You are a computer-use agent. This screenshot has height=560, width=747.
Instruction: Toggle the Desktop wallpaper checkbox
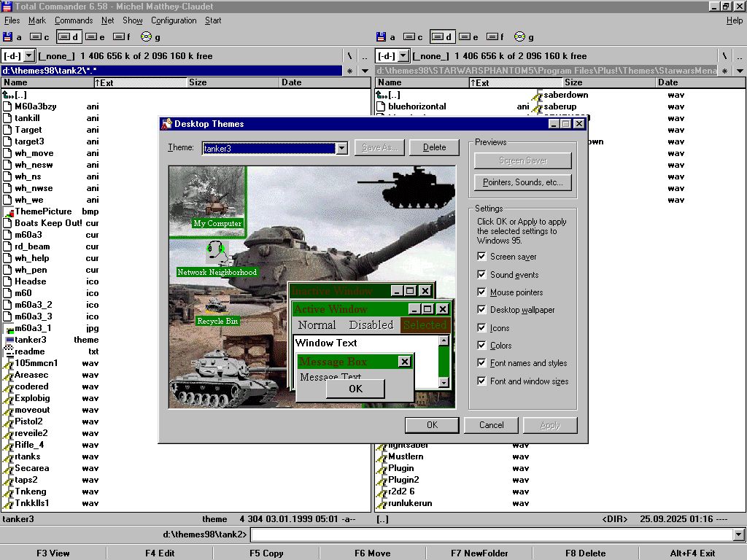click(481, 310)
